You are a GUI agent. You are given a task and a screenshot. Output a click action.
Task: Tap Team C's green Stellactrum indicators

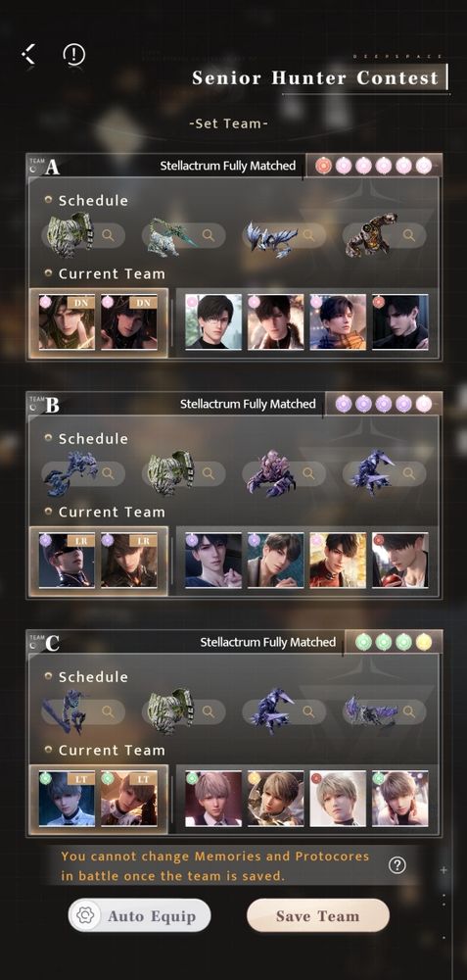[394, 642]
